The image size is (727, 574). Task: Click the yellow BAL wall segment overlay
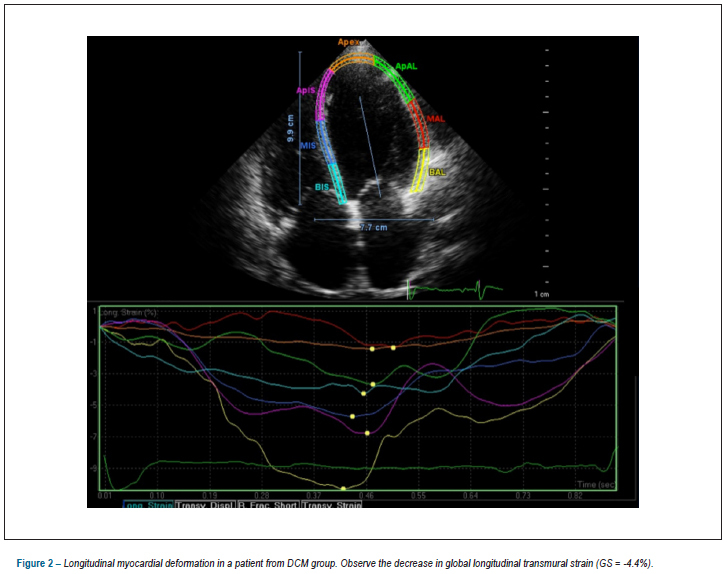(420, 170)
